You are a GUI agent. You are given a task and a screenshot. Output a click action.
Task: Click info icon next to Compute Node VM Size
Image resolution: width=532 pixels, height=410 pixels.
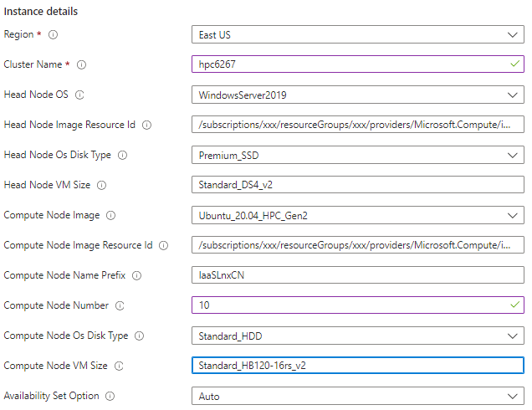pos(119,366)
